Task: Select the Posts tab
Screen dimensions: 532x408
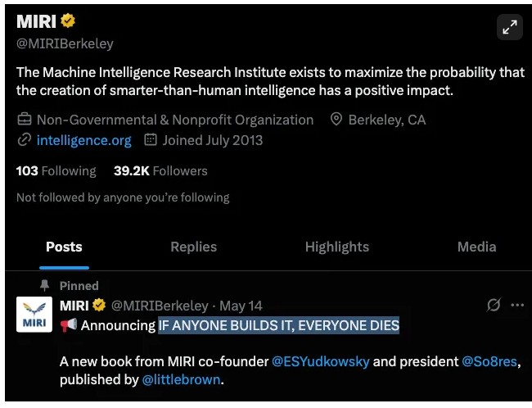Action: (x=64, y=247)
